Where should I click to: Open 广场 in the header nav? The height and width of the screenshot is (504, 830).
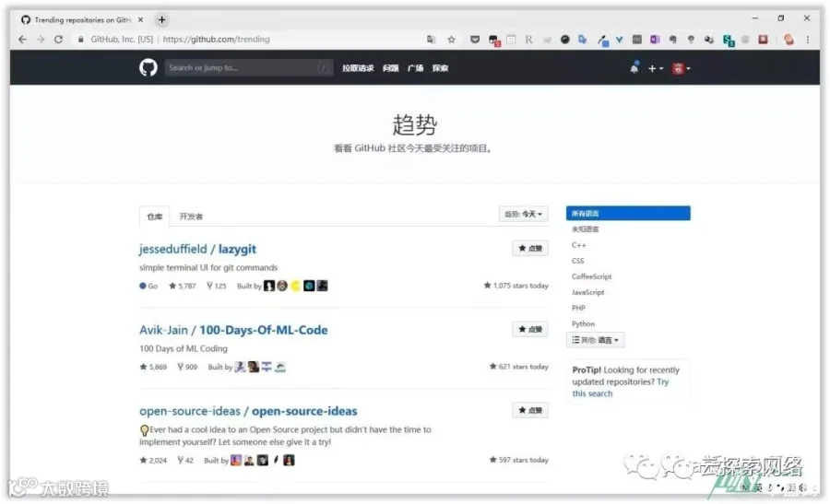[x=415, y=67]
